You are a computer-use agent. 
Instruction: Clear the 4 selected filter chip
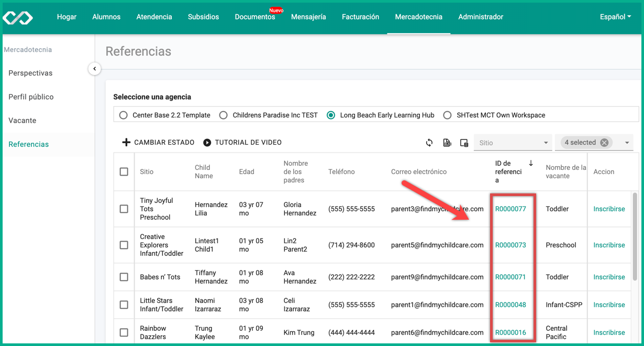point(604,143)
